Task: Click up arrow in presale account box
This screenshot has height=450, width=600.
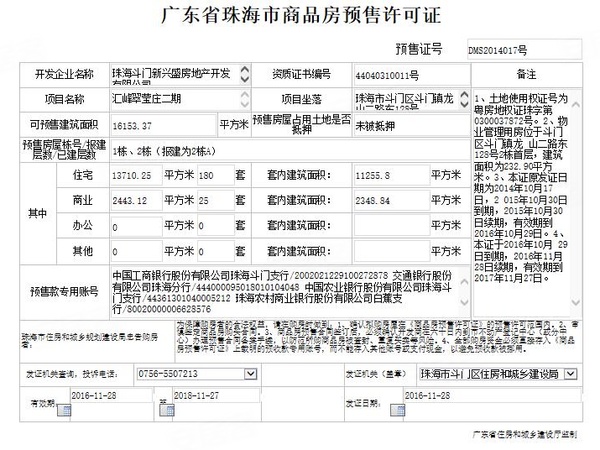Action: [464, 282]
